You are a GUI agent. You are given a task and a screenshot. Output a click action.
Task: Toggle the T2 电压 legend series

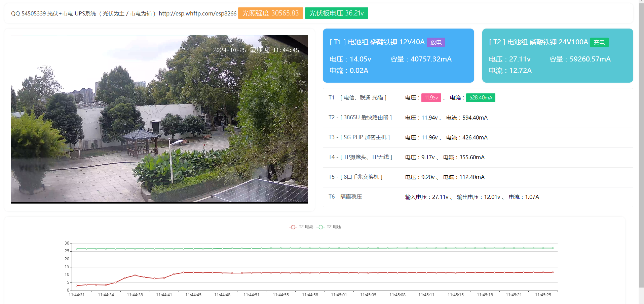click(x=329, y=227)
